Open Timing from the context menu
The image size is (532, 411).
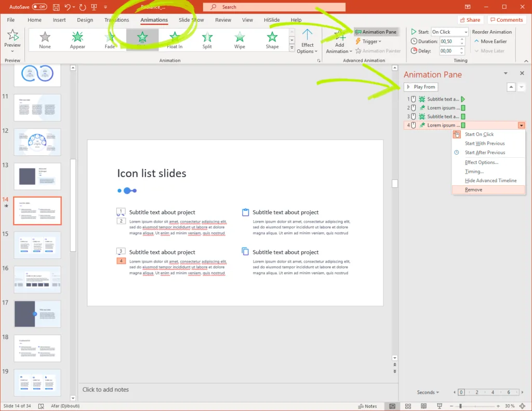[x=488, y=171]
